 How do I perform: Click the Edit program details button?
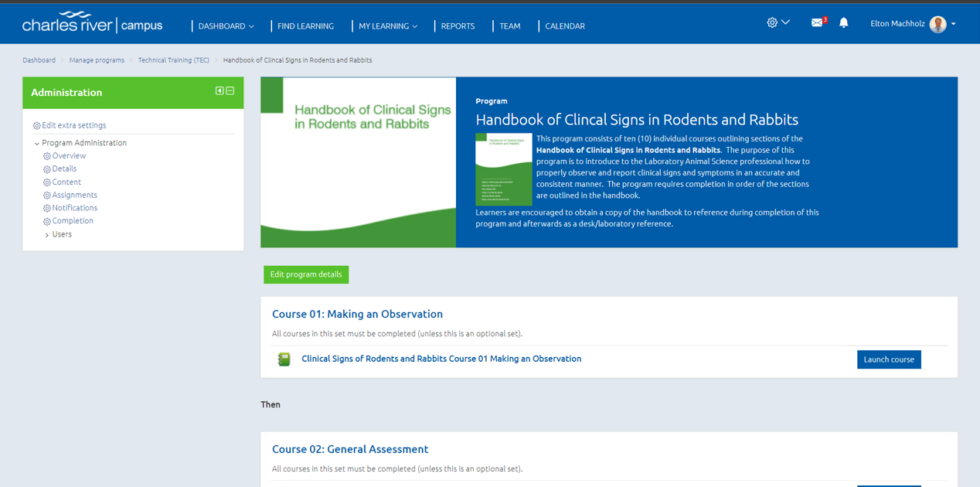(x=306, y=274)
